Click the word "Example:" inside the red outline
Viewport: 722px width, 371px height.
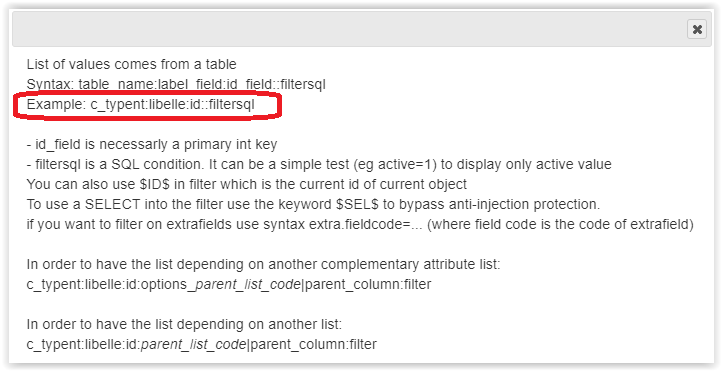(x=56, y=105)
